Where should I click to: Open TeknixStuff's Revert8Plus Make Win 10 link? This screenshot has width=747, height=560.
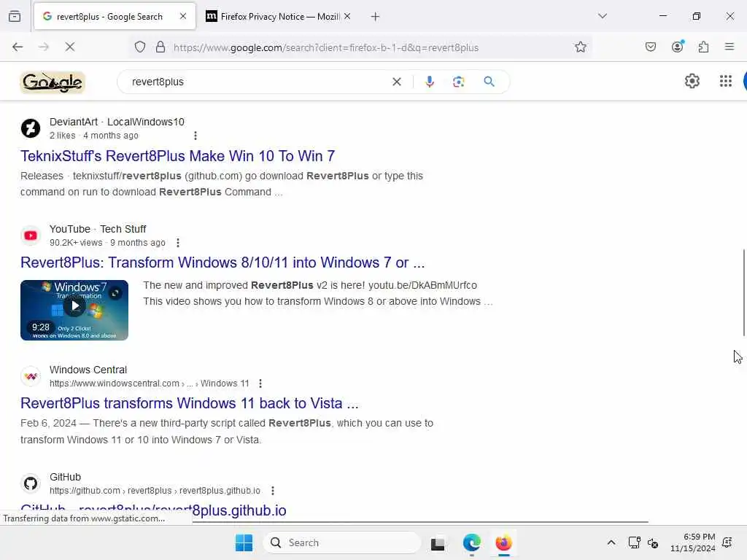tap(178, 156)
